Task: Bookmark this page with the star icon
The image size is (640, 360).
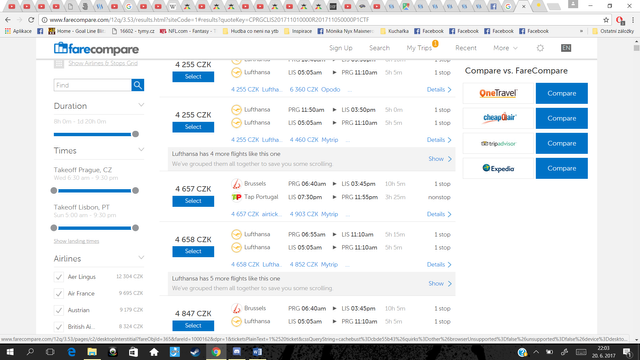Action: [606, 20]
